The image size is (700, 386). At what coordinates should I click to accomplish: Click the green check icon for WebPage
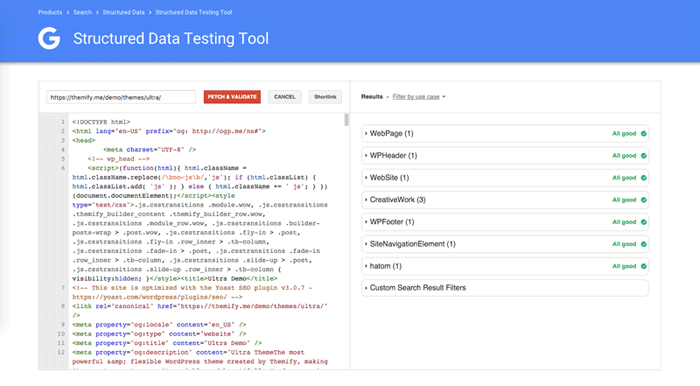tap(644, 133)
